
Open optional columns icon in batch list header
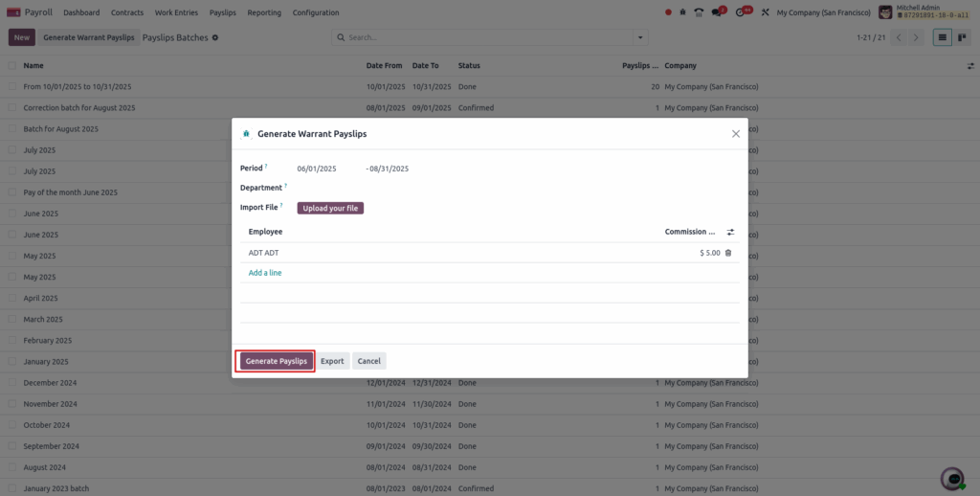[970, 66]
